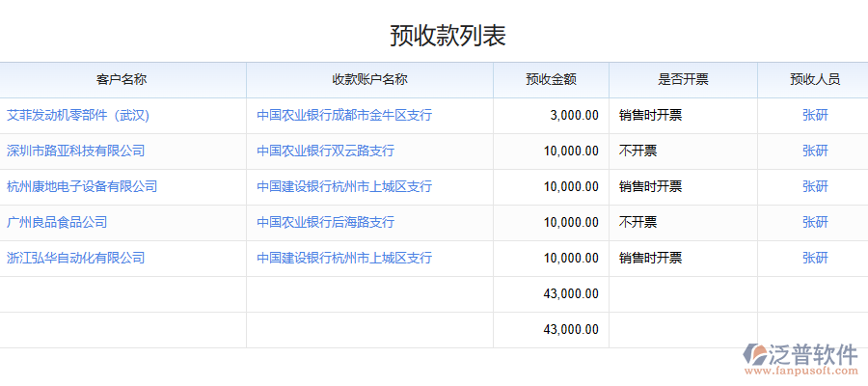Open the 浙江弘华自动化有限公司 customer link

(x=75, y=259)
